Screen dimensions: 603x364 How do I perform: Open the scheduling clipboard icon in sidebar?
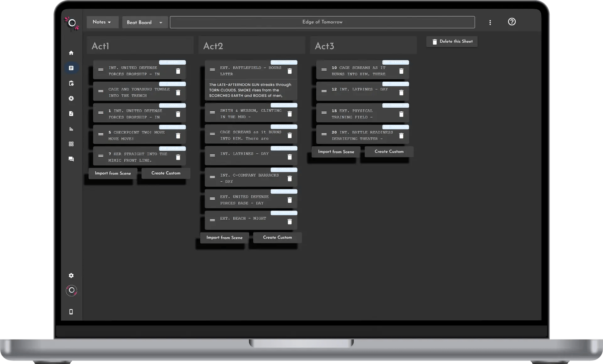[71, 83]
